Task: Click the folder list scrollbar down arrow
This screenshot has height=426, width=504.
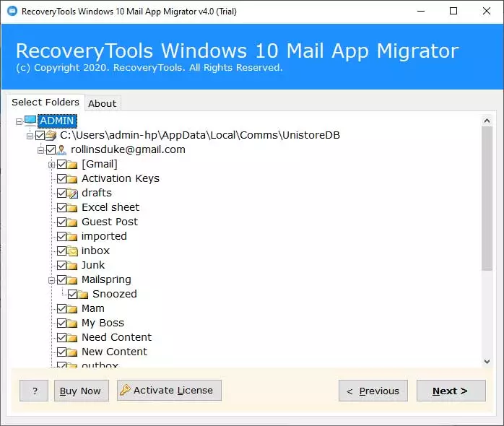Action: [487, 360]
